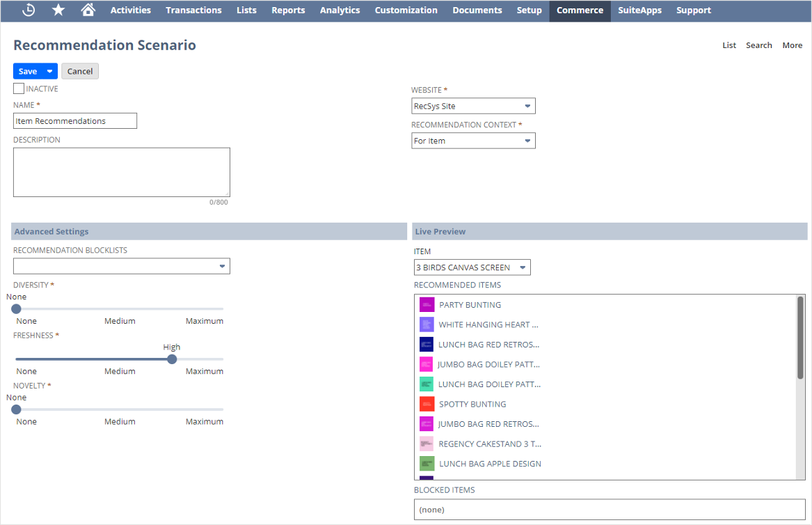Select SPOTTY BUNTING text in the list
Screen dimensions: 812x525
472,405
